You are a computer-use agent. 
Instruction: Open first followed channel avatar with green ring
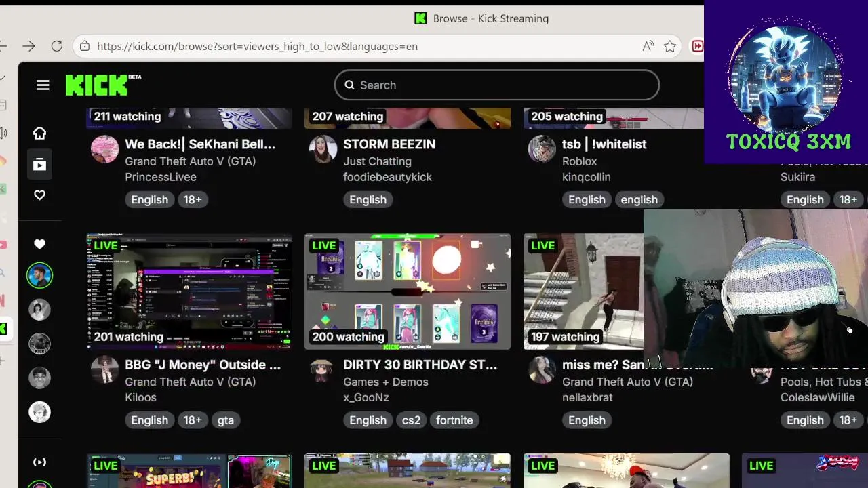pos(39,275)
